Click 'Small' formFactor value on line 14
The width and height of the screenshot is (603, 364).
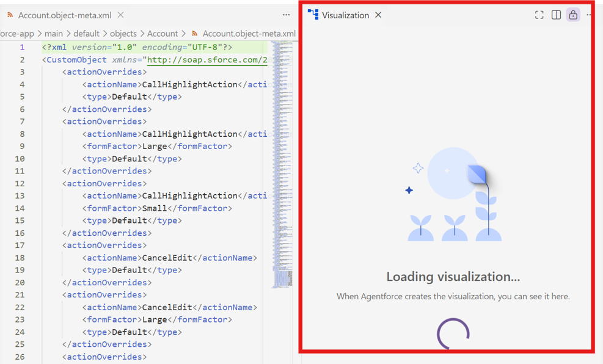pyautogui.click(x=155, y=208)
